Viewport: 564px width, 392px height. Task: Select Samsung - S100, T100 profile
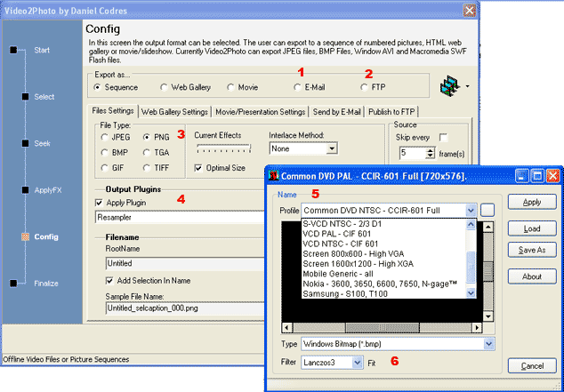click(x=383, y=294)
